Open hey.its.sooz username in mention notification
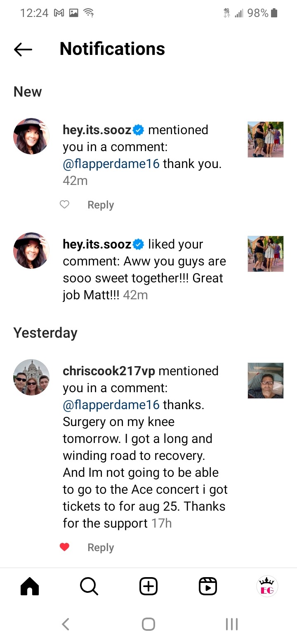 [x=97, y=130]
